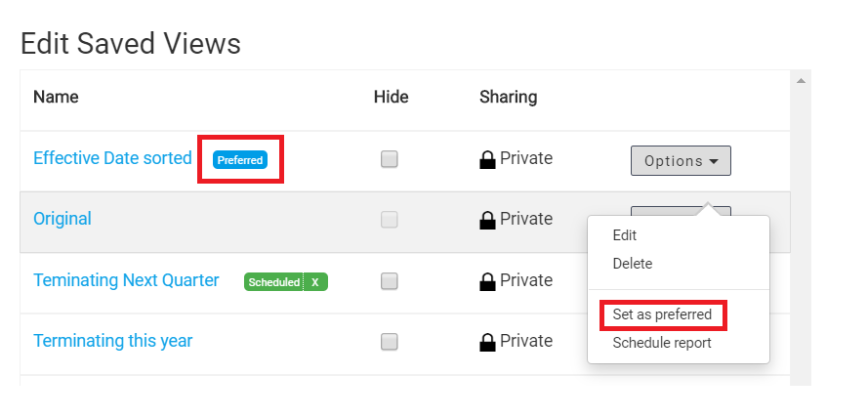Open Options dropdown for Effective Date sorted
This screenshot has height=418, width=868.
coord(681,160)
